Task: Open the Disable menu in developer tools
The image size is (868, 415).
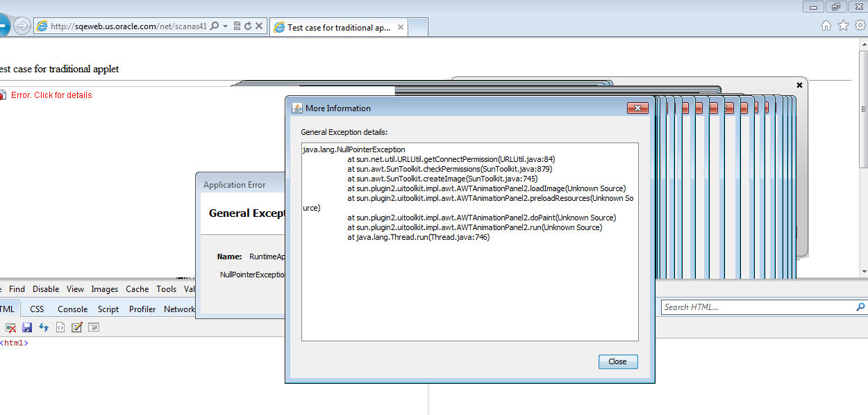Action: (x=46, y=289)
